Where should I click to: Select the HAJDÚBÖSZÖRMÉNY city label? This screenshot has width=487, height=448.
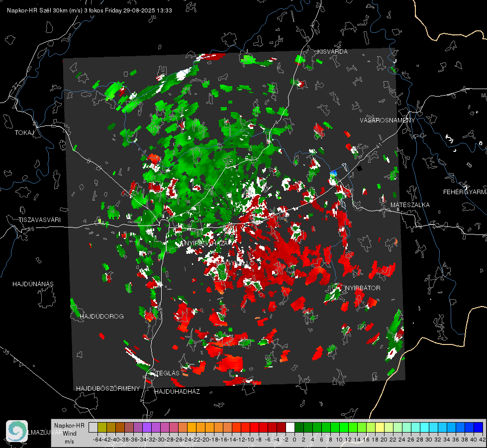pyautogui.click(x=108, y=389)
